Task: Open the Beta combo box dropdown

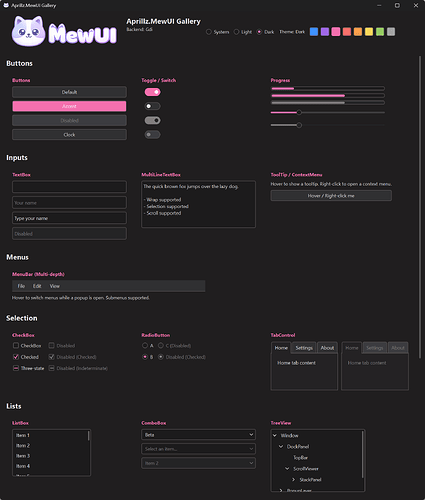Action: (198, 435)
